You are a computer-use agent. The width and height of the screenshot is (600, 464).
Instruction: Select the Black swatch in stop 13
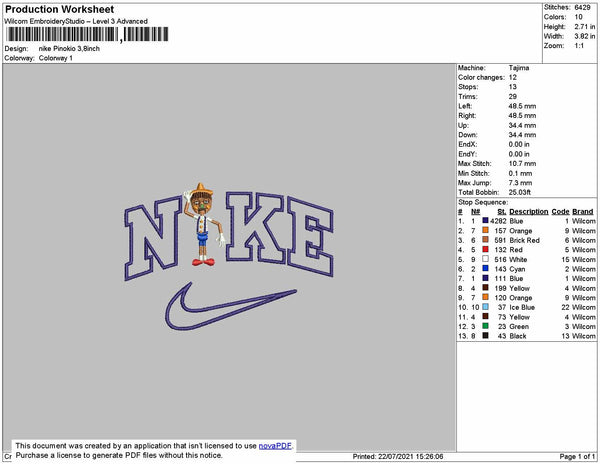click(x=485, y=335)
